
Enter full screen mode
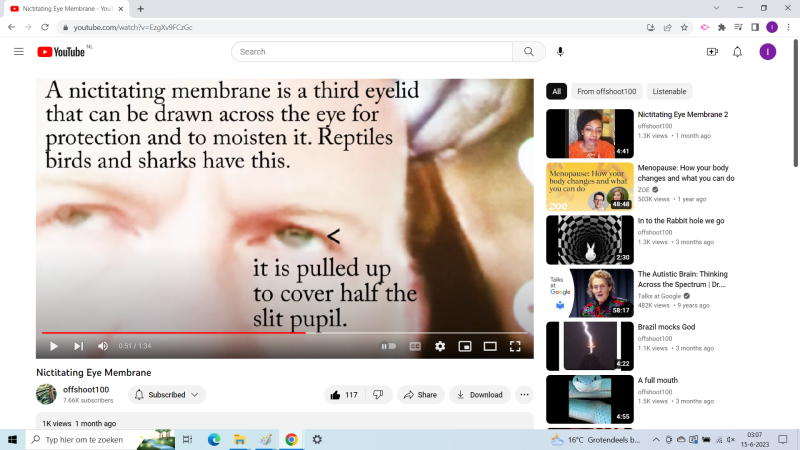515,346
